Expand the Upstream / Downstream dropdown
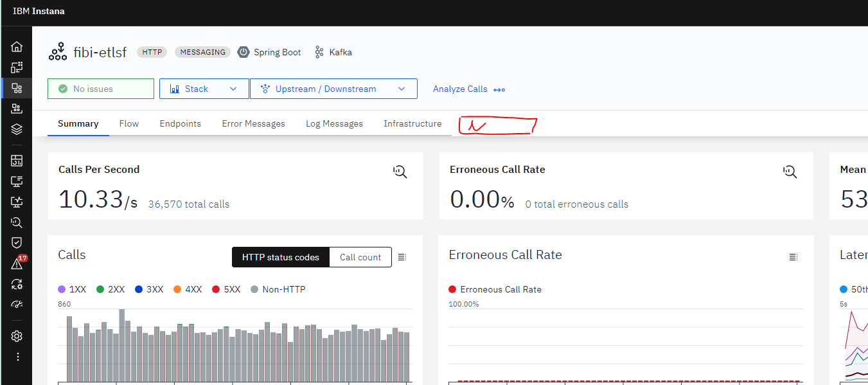This screenshot has width=868, height=385. [x=333, y=89]
